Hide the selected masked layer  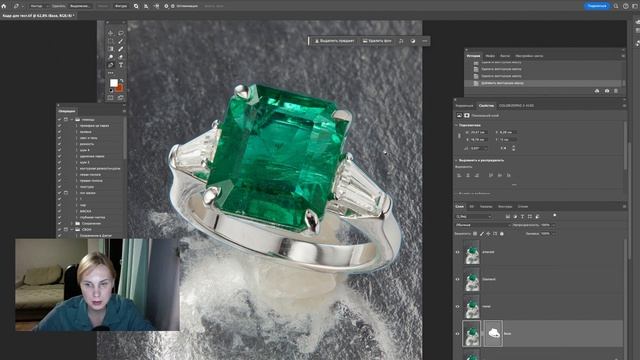pyautogui.click(x=458, y=334)
